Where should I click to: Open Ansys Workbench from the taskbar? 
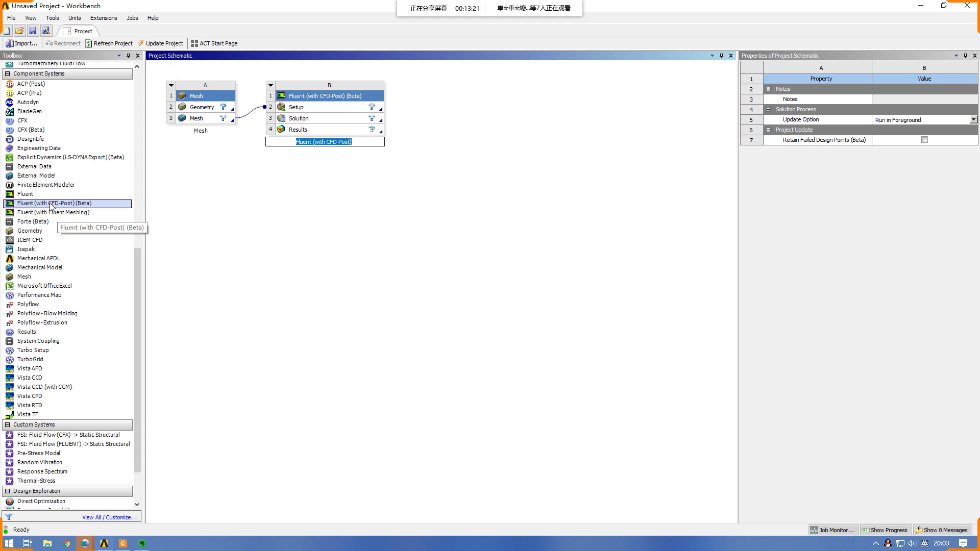(104, 543)
